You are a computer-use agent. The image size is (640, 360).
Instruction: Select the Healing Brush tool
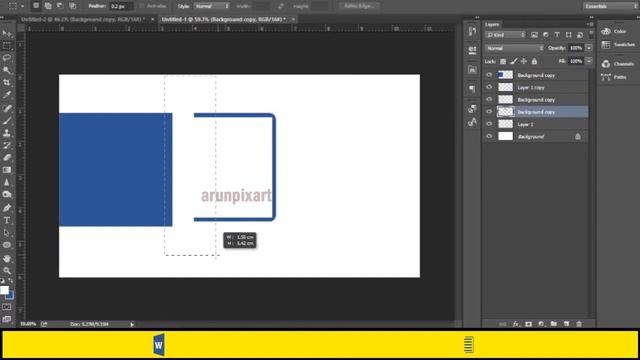[7, 108]
